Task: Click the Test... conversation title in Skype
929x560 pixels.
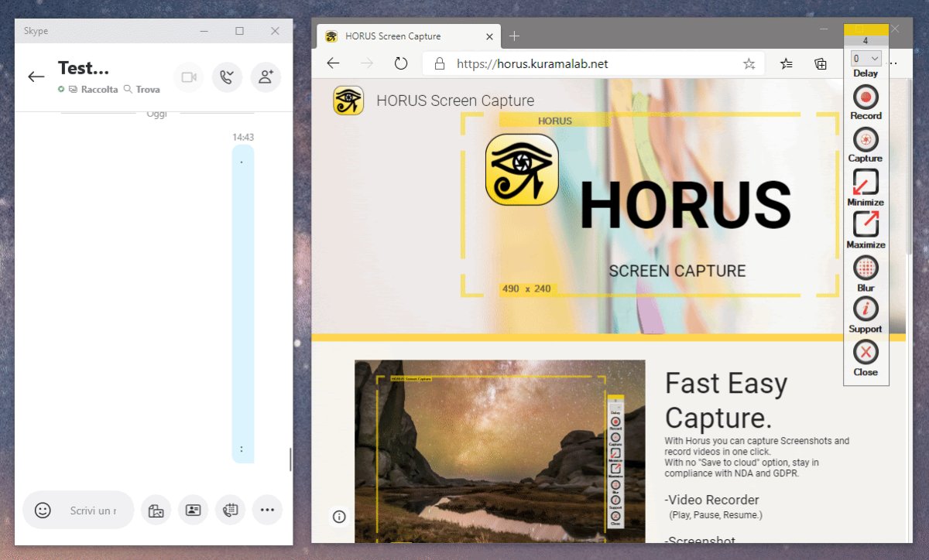Action: click(84, 68)
